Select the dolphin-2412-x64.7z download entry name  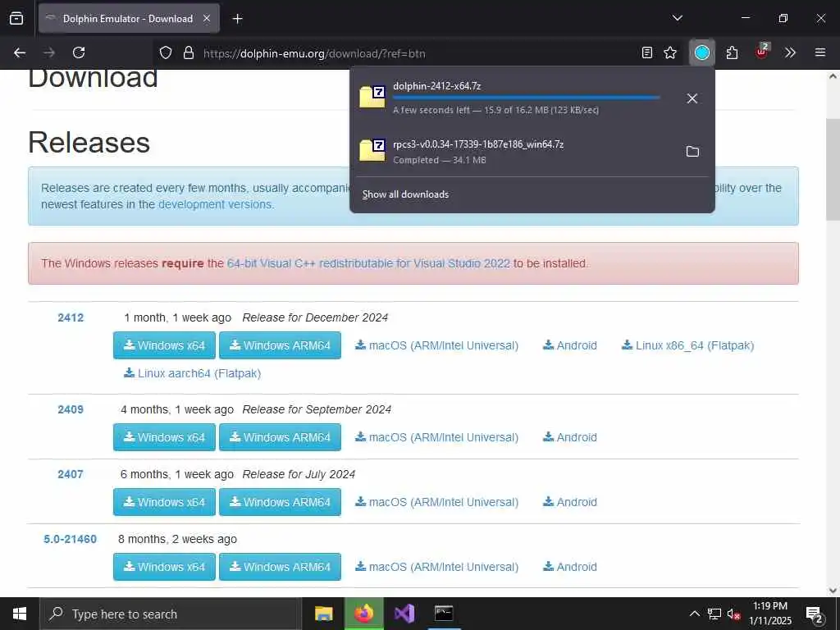coord(436,85)
